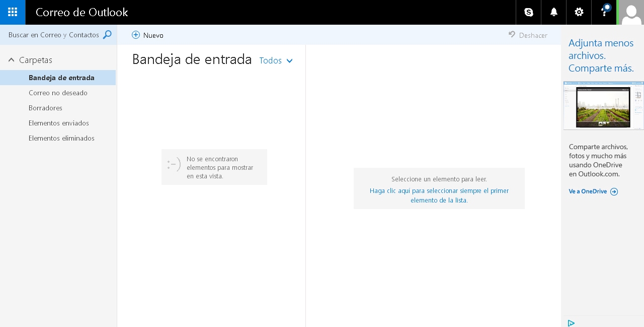
Task: Click the AdChoices triangle icon
Action: [571, 323]
